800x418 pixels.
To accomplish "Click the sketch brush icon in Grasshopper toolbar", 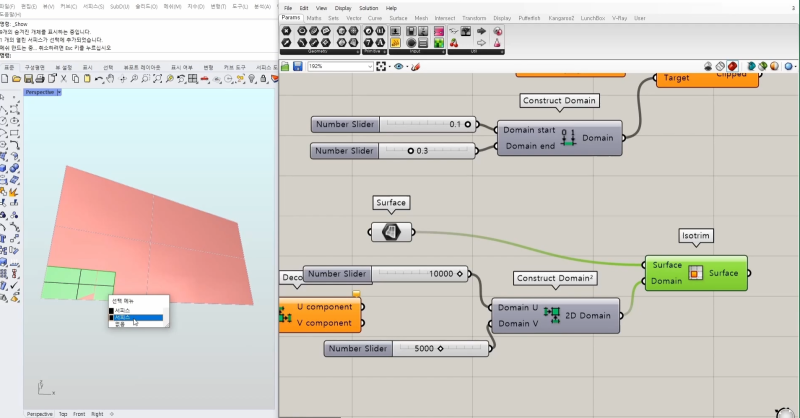I will click(415, 66).
